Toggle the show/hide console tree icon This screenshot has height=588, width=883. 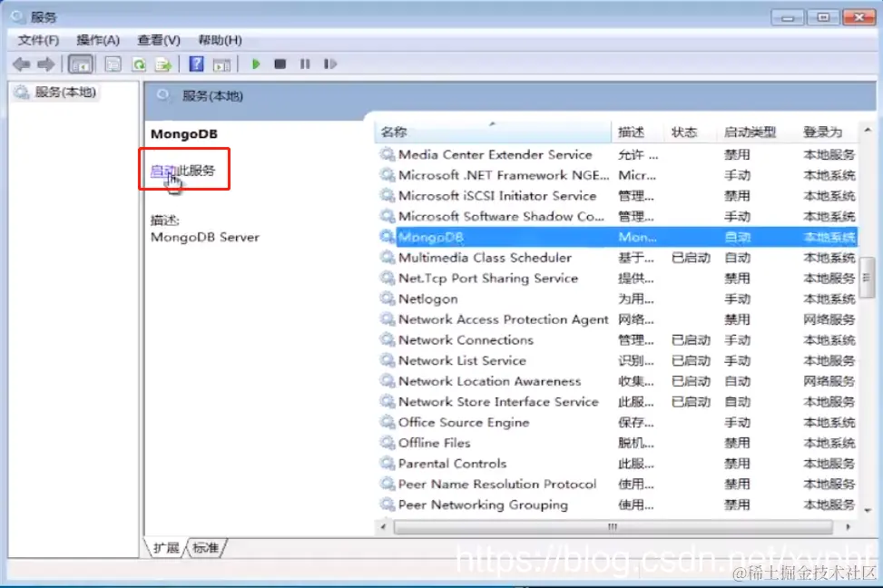pyautogui.click(x=81, y=64)
